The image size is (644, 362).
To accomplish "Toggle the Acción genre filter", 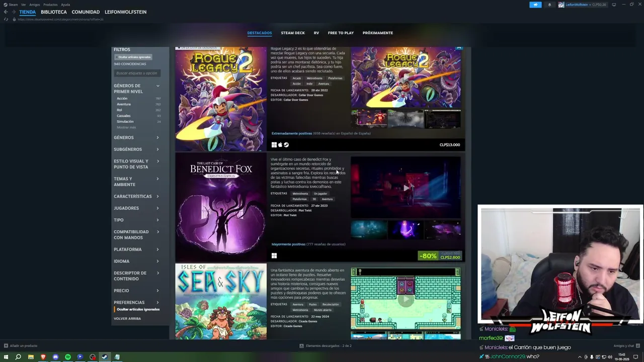I will click(x=122, y=99).
